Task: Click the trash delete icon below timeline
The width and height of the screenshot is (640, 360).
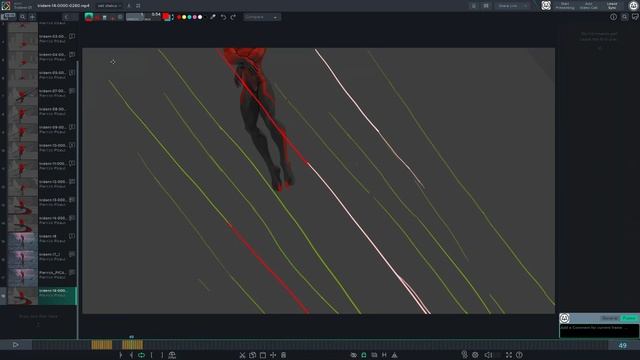Action: coord(283,355)
